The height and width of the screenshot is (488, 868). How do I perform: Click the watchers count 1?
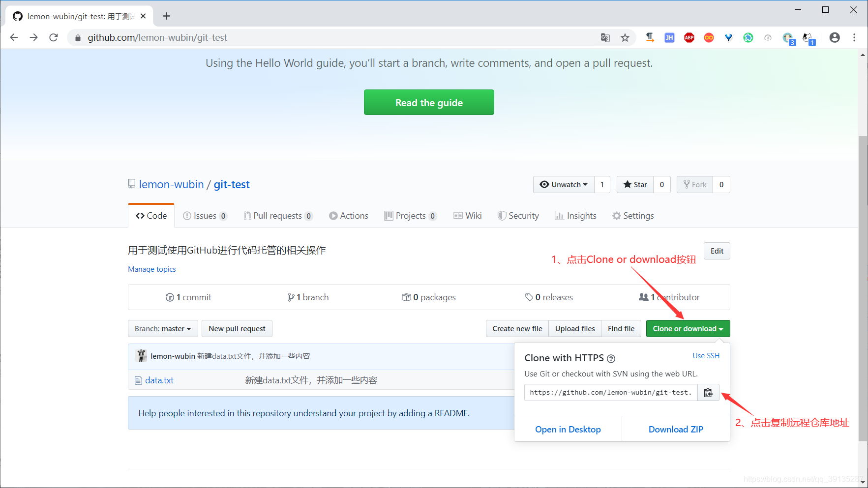coord(602,184)
